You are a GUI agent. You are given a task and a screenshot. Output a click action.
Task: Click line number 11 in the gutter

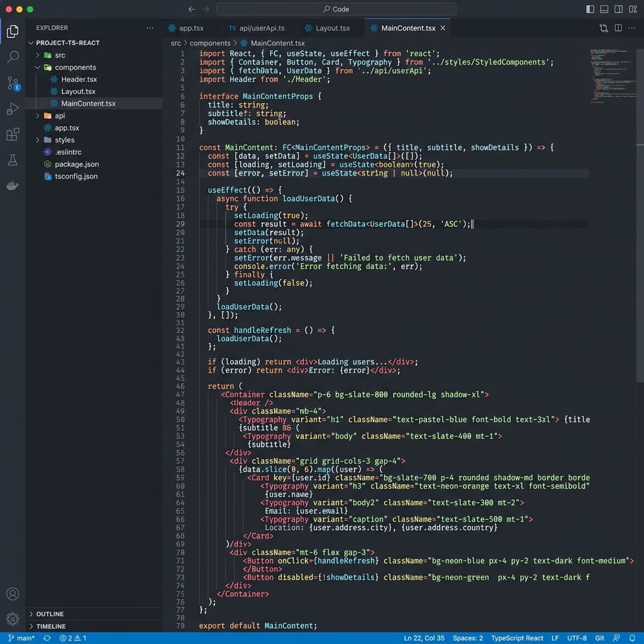coord(180,147)
